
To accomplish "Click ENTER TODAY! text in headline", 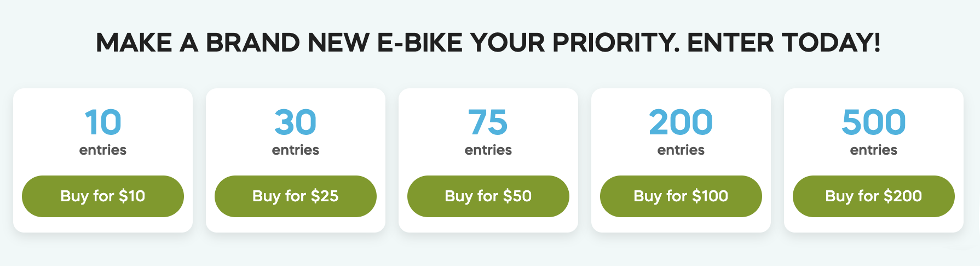I will [x=784, y=43].
